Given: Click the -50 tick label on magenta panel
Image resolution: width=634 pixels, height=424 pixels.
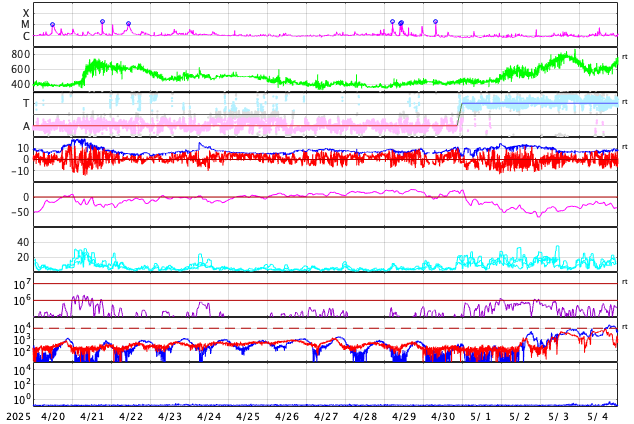Looking at the screenshot, I should tap(18, 212).
